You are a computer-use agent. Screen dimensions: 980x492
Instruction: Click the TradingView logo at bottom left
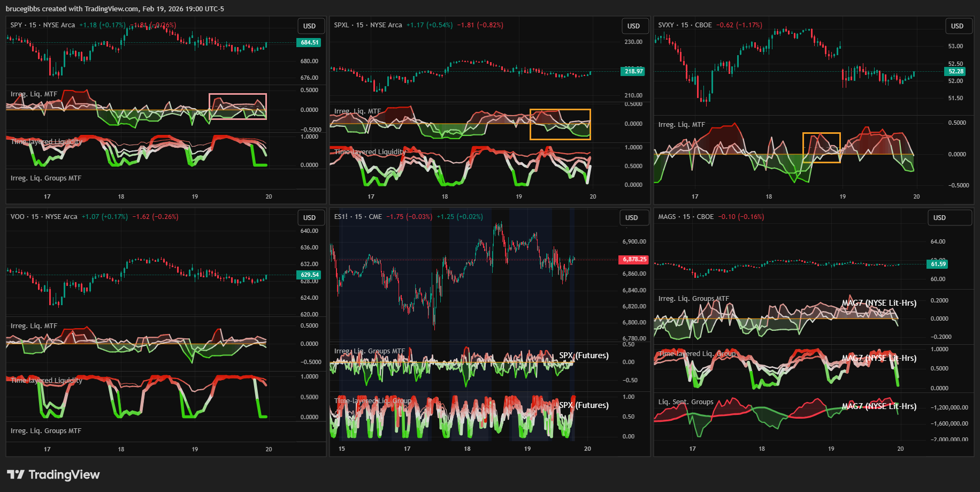click(53, 475)
